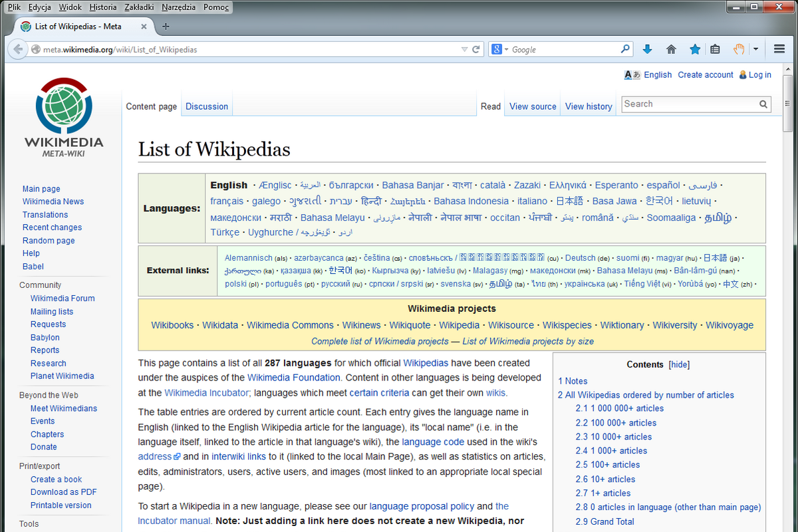Click the Create account link

[x=706, y=75]
